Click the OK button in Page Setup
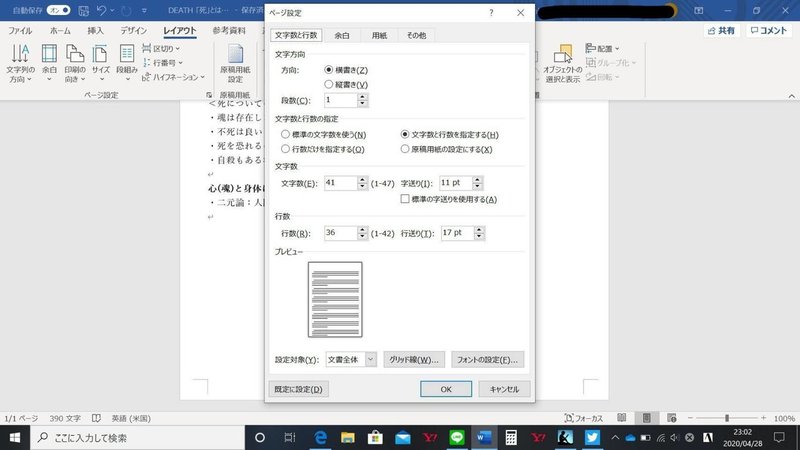The width and height of the screenshot is (800, 450). pos(446,389)
